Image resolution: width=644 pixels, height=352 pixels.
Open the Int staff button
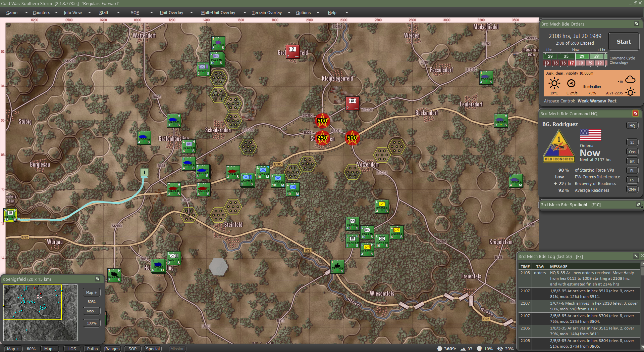(632, 161)
